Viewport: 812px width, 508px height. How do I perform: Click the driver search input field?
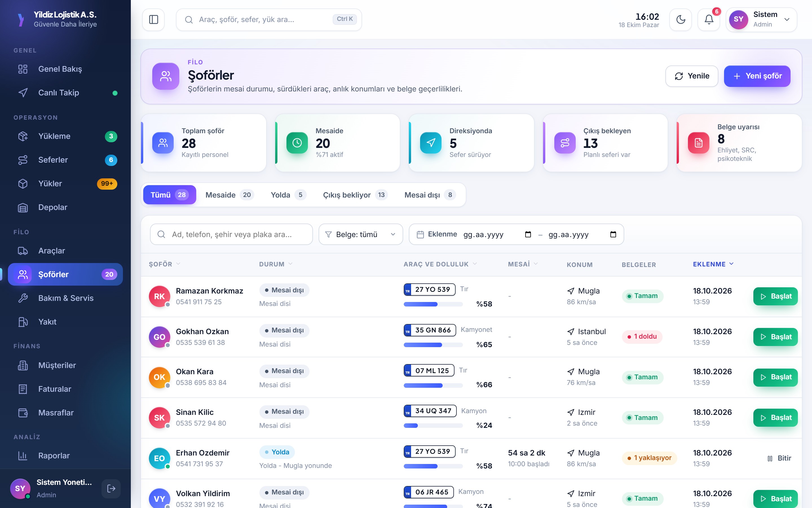(x=231, y=234)
